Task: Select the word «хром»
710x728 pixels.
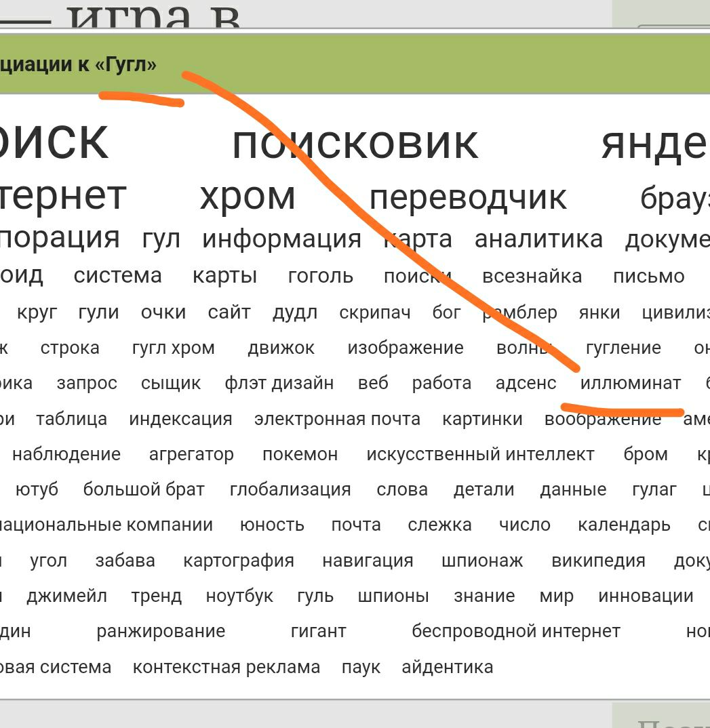Action: (248, 197)
